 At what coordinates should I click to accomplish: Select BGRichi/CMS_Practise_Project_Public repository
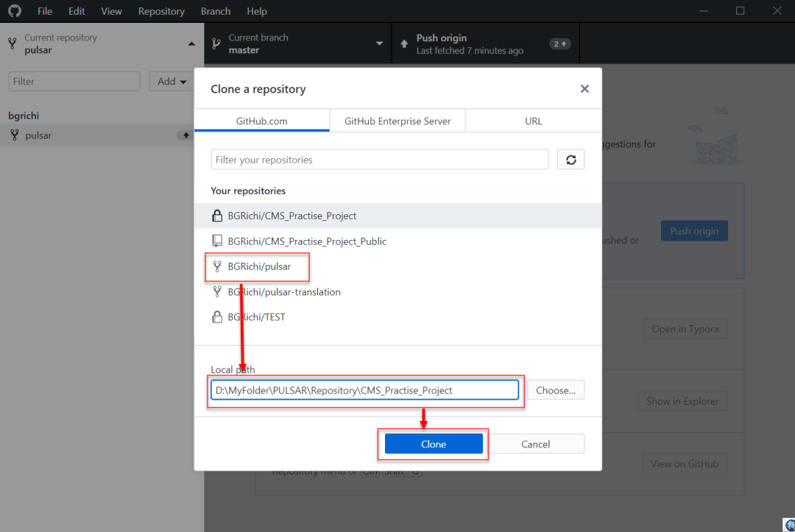(398, 241)
